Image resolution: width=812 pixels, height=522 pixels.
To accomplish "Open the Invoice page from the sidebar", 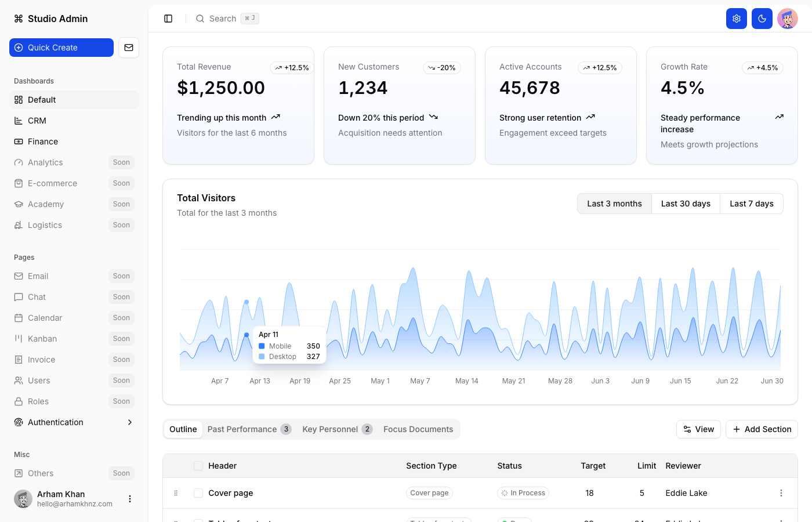I will click(x=41, y=359).
